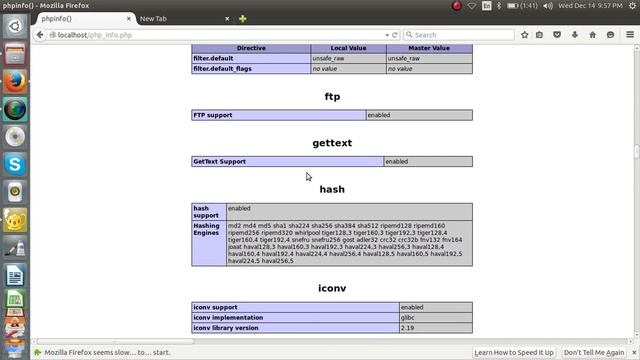
Task: Open the chat bubble toolbar icon
Action: 610,35
